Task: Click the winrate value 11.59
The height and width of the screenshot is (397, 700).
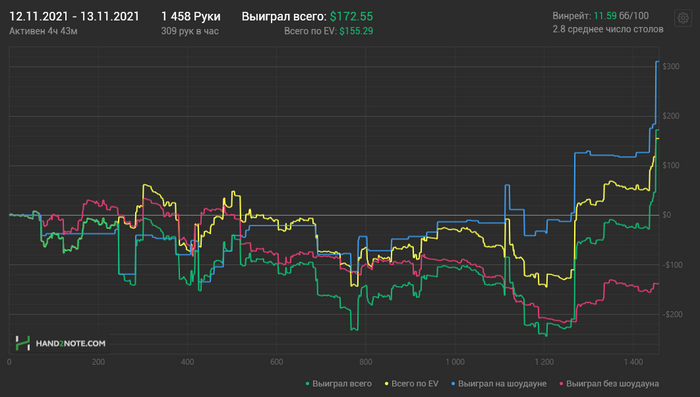Action: [605, 16]
